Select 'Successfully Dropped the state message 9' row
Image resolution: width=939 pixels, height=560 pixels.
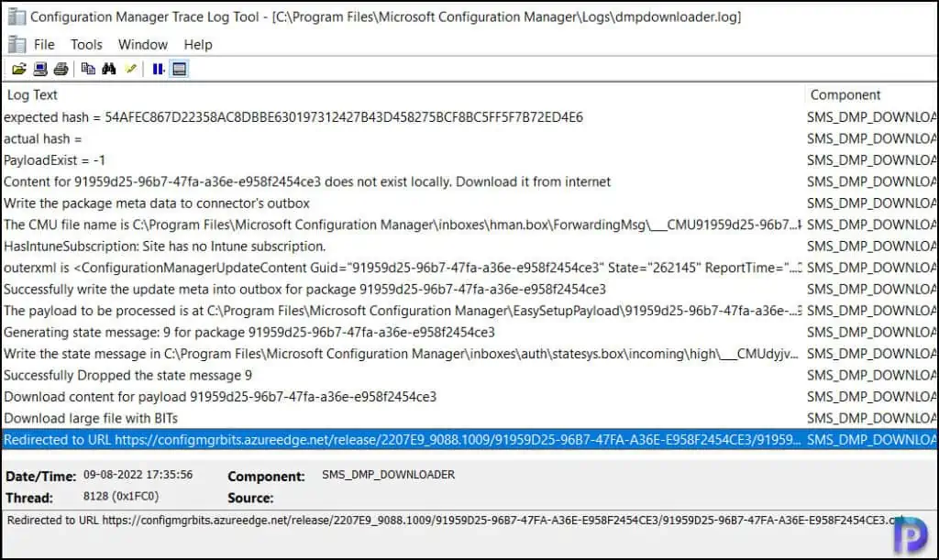tap(469, 376)
